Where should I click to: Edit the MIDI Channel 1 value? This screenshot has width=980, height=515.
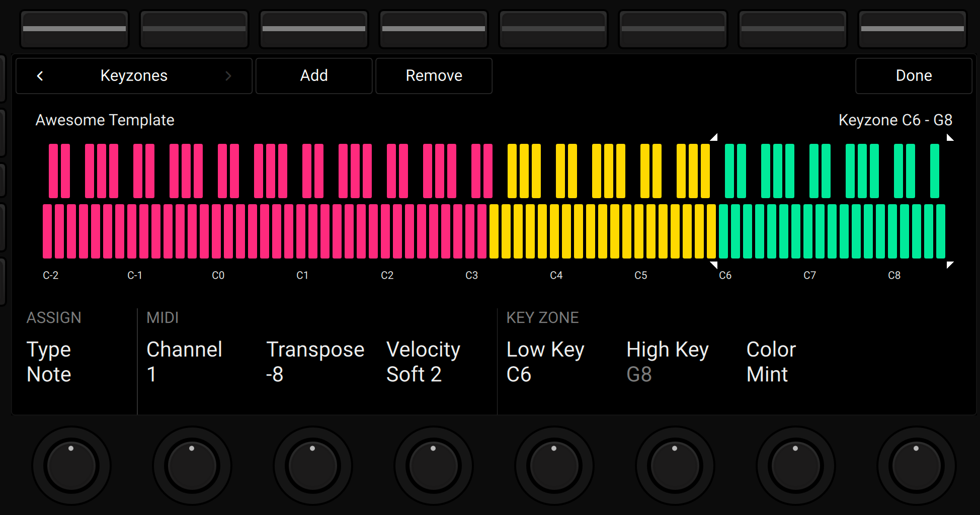(x=185, y=362)
